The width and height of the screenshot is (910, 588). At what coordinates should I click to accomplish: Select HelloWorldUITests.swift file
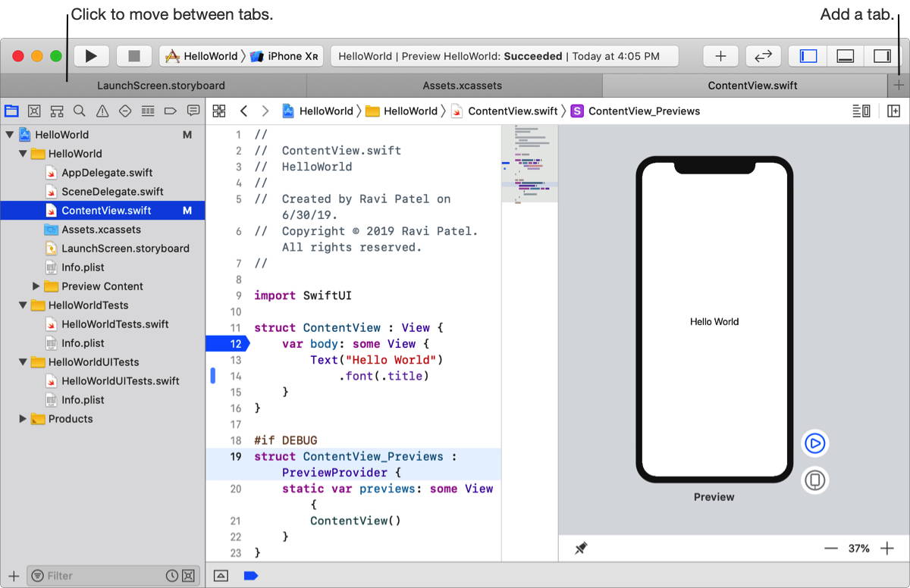(102, 381)
